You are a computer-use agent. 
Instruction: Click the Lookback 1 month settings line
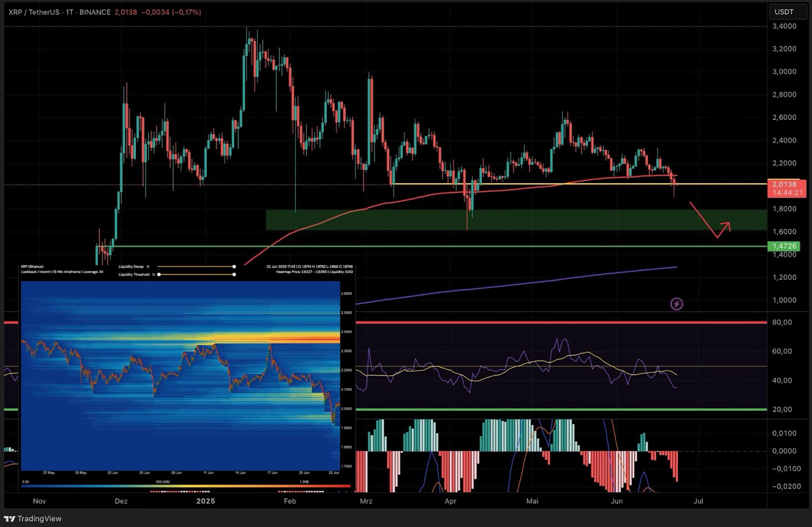pos(62,272)
